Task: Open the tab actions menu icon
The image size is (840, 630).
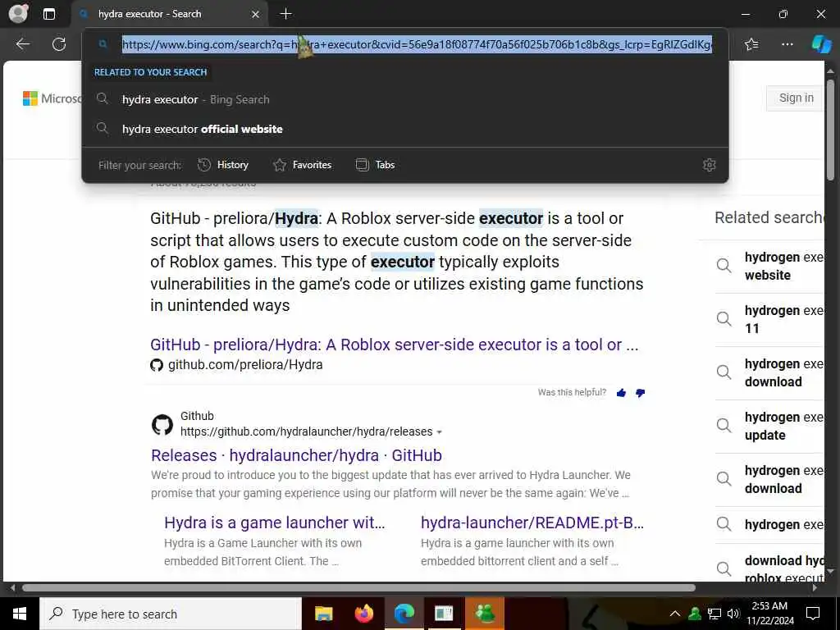Action: click(x=48, y=14)
